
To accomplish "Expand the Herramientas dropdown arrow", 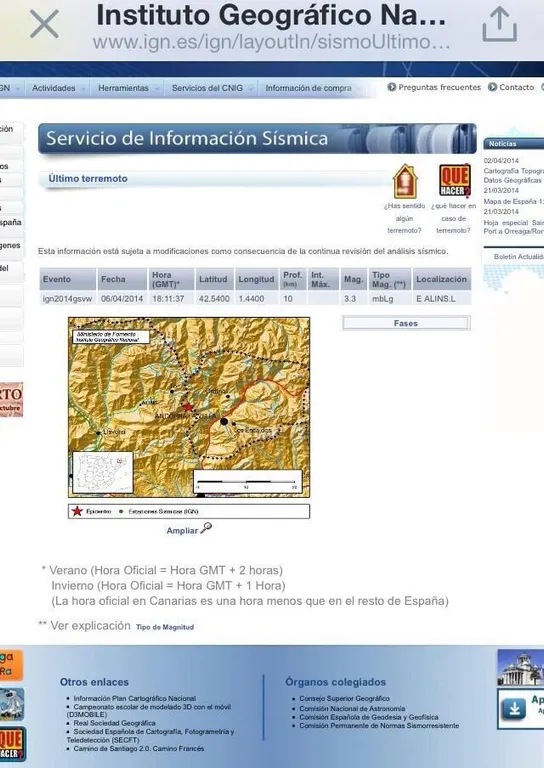I will pyautogui.click(x=157, y=89).
